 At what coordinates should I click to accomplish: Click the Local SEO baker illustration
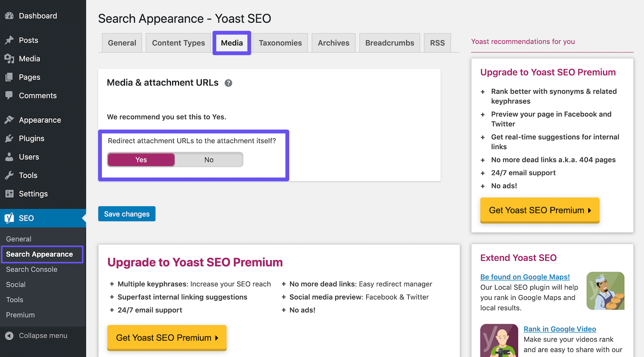[x=605, y=291]
